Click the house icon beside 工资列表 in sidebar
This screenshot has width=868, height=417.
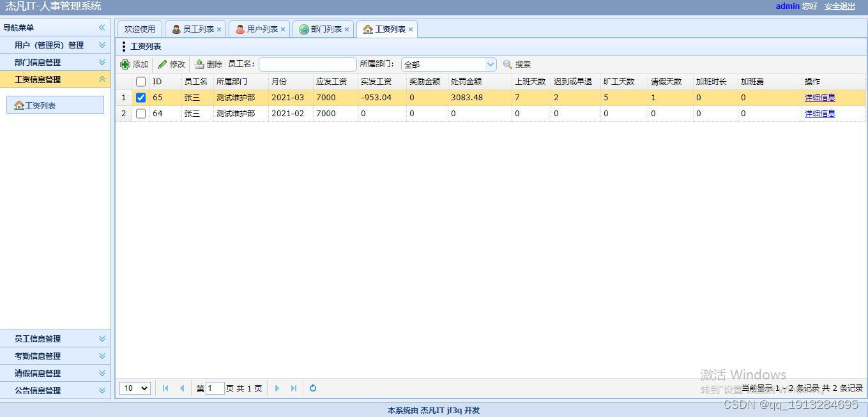[19, 105]
